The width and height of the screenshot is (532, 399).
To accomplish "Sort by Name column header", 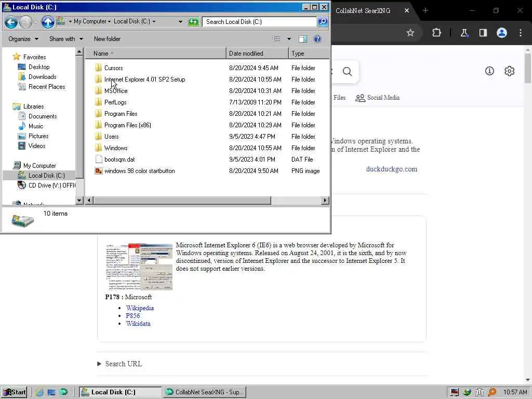I will click(155, 54).
